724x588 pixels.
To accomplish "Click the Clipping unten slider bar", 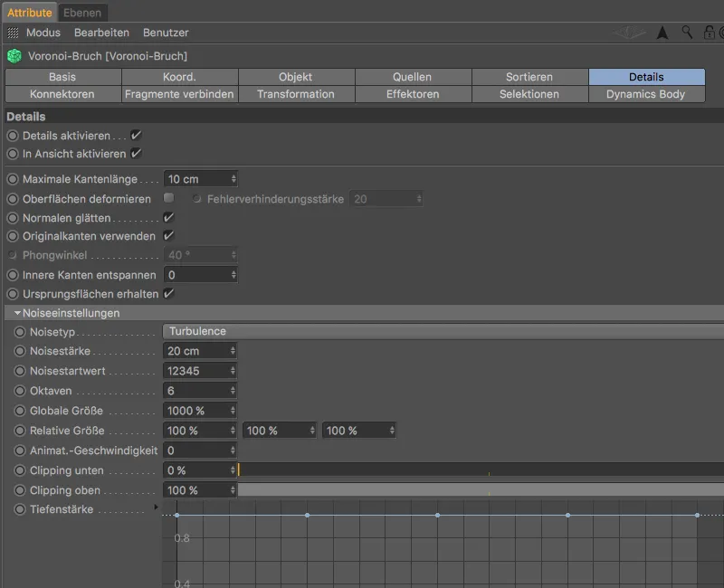I will click(481, 469).
